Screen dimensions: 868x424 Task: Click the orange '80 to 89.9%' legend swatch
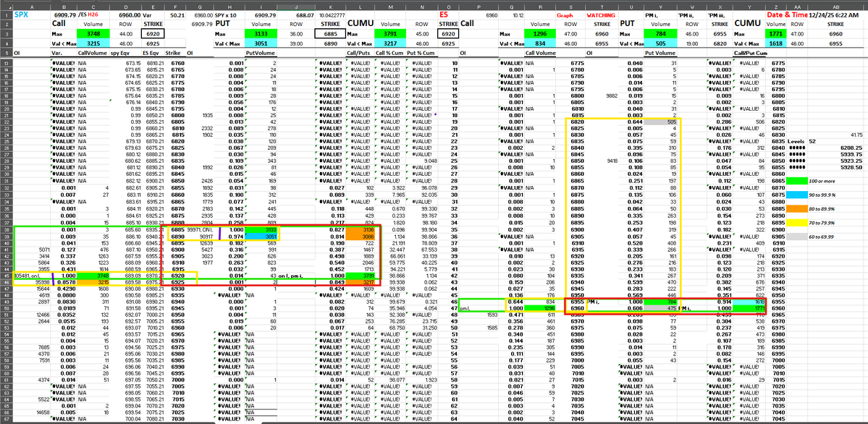[796, 210]
